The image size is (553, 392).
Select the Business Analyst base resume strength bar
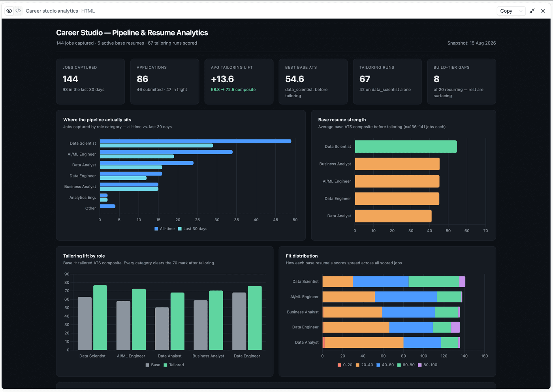pyautogui.click(x=397, y=164)
